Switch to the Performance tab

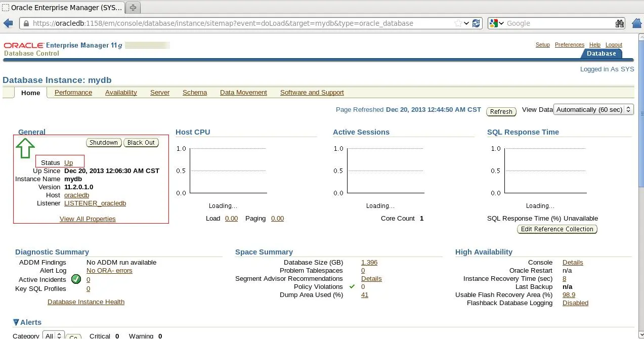[x=73, y=93]
